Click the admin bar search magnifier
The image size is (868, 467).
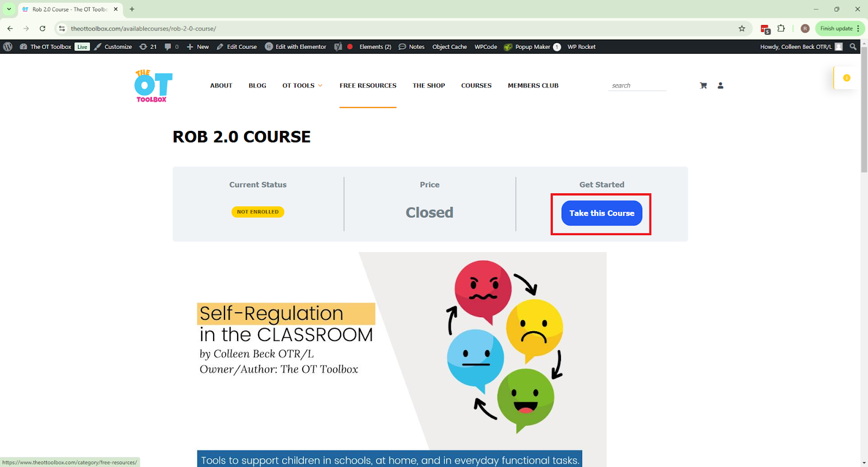click(x=853, y=47)
